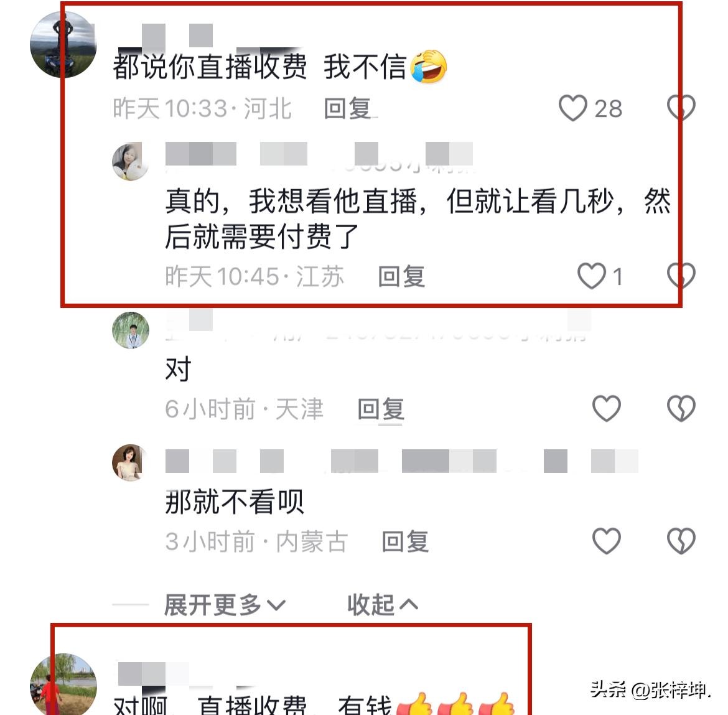Like the Tianjin reply saying 对
This screenshot has height=715, width=728.
coord(607,409)
